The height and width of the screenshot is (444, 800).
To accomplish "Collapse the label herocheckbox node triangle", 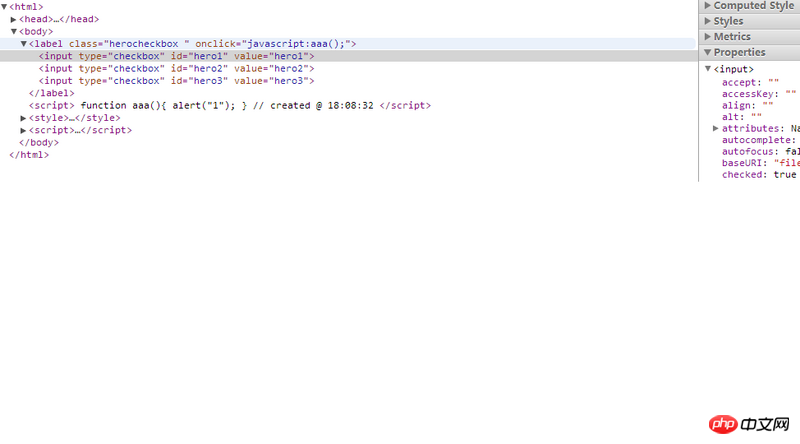I will [x=23, y=44].
